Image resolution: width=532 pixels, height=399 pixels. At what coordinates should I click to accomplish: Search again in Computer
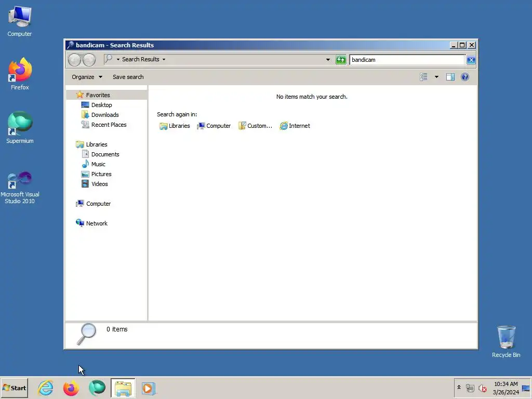pos(214,126)
